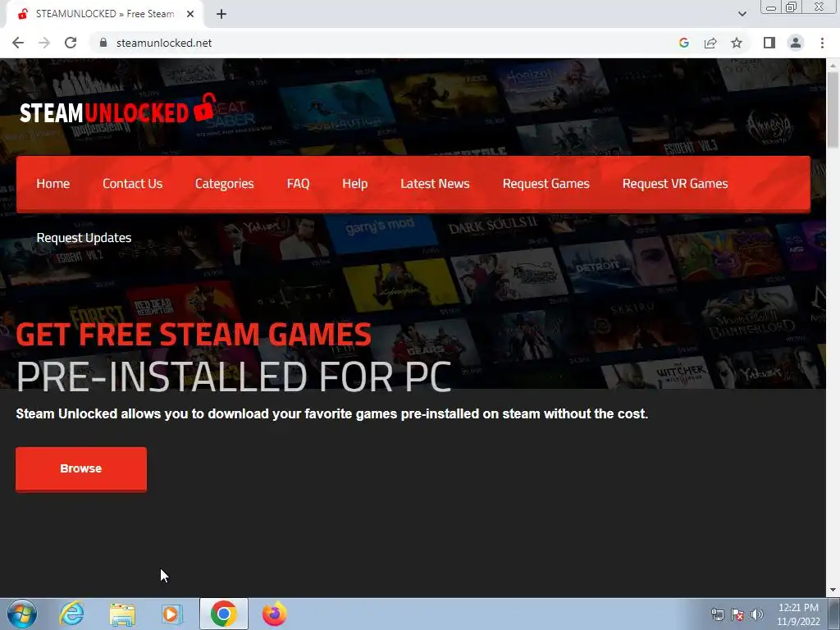Screen dimensions: 840x630
Task: Open the Help menu item
Action: click(x=354, y=184)
